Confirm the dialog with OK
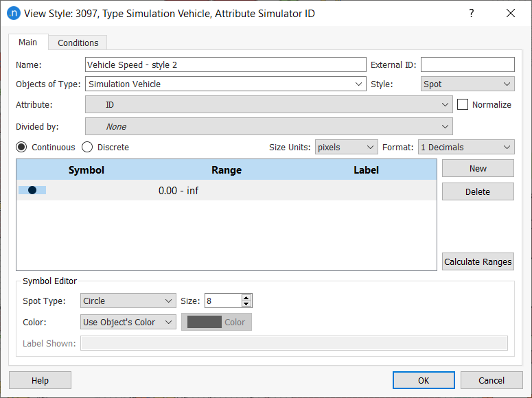This screenshot has height=398, width=532. [423, 380]
